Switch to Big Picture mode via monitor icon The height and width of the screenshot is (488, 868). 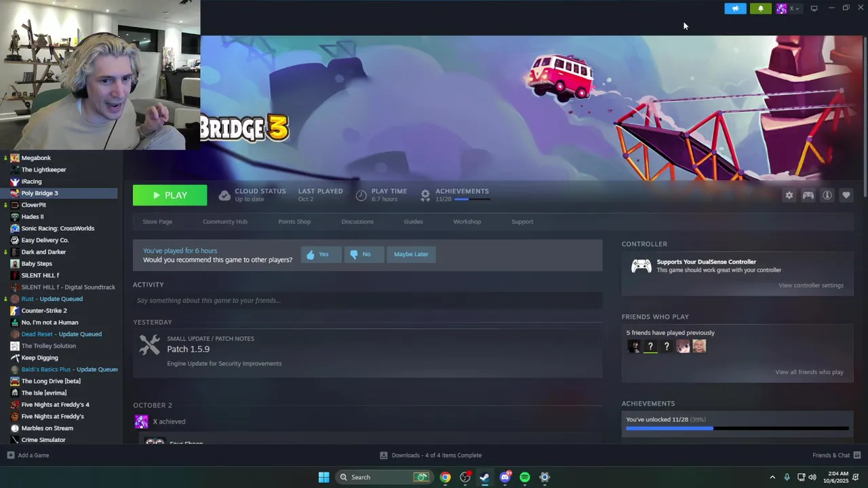pyautogui.click(x=814, y=8)
